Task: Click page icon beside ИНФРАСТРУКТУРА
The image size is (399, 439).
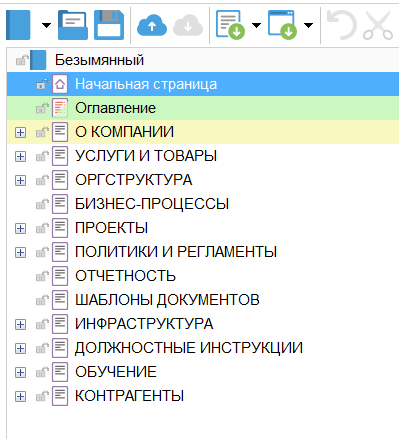Action: point(60,324)
